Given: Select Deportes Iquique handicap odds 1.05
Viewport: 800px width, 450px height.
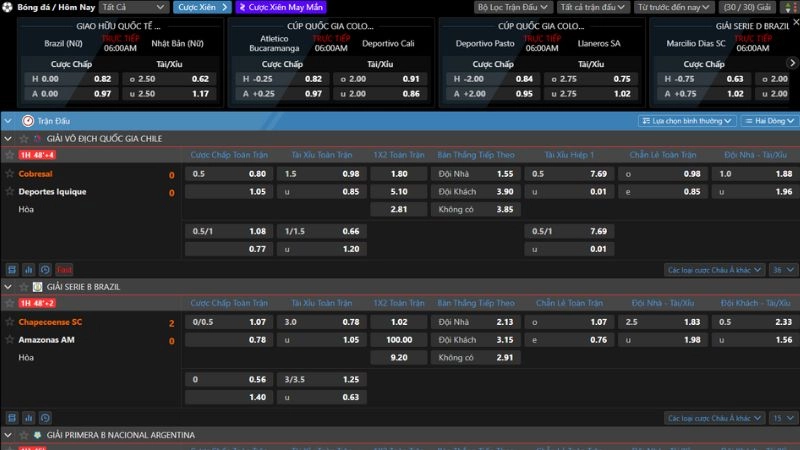Looking at the screenshot, I should [x=229, y=192].
